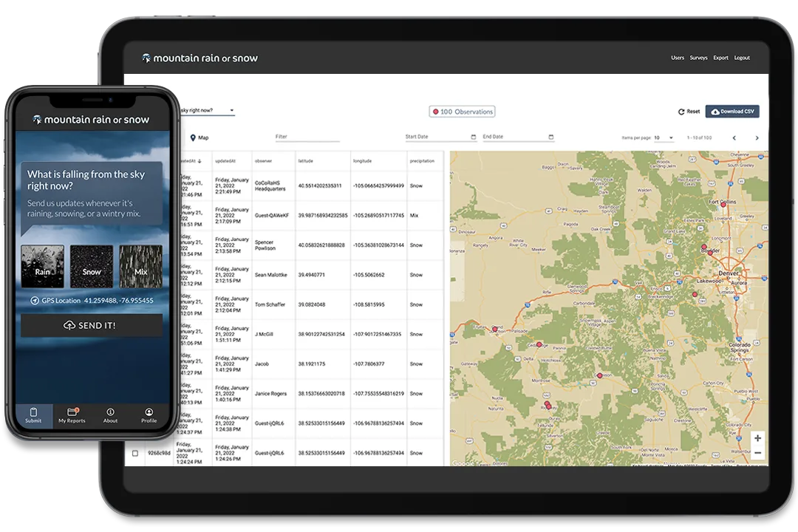Open the About tab on phone
The height and width of the screenshot is (532, 798).
pos(110,415)
